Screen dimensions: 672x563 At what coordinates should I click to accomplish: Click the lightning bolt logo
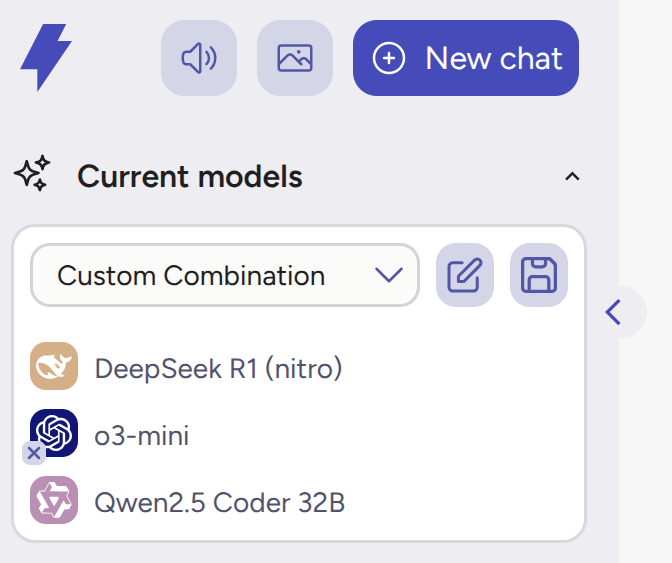tap(46, 57)
